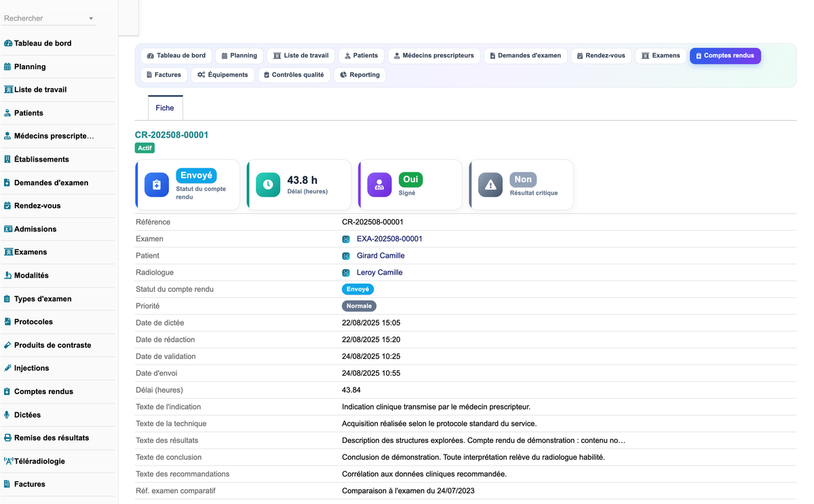This screenshot has width=814, height=504.
Task: Click the CR-202508-00001 record title
Action: click(172, 135)
